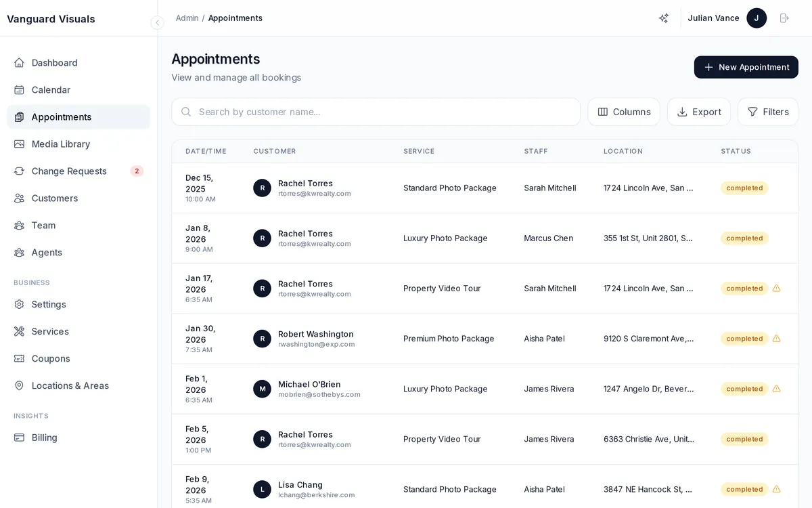Image resolution: width=812 pixels, height=508 pixels.
Task: Click the Change Requests refresh icon
Action: point(20,171)
